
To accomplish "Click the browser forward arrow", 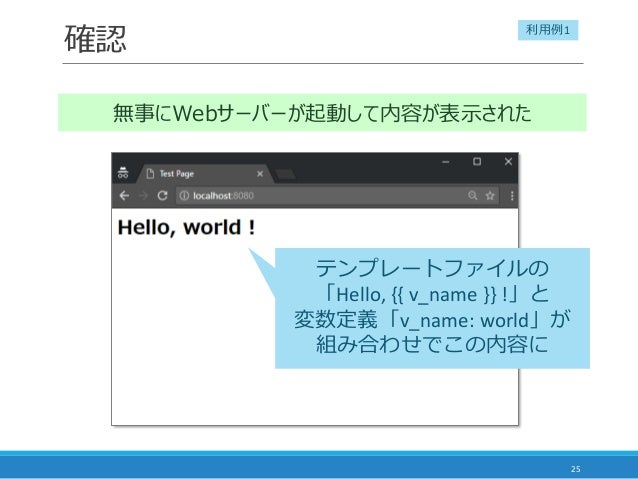I will point(143,196).
